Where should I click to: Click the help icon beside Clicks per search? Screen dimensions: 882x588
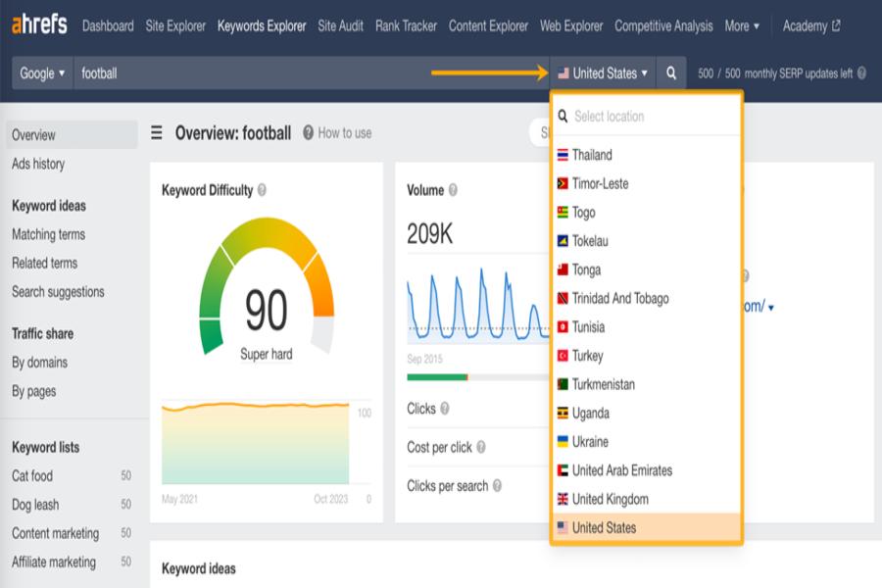(x=497, y=486)
